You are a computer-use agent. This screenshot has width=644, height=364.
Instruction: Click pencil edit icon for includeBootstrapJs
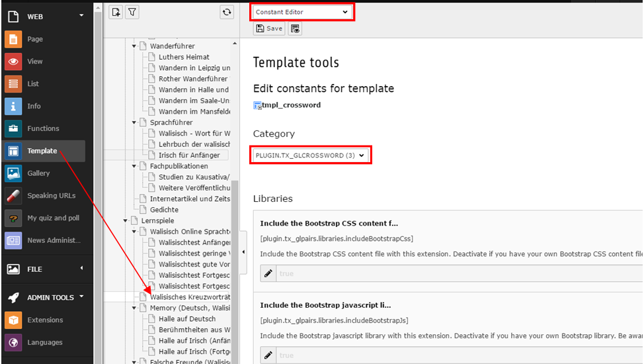(x=268, y=355)
